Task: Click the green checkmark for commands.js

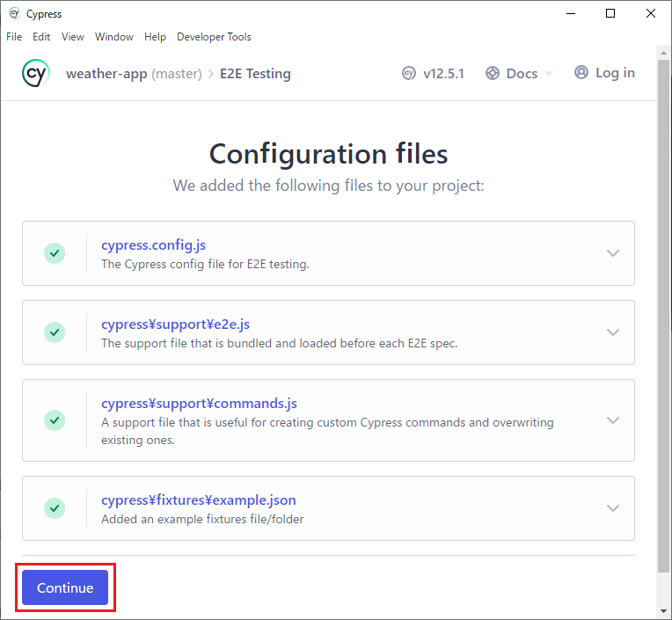Action: tap(55, 420)
